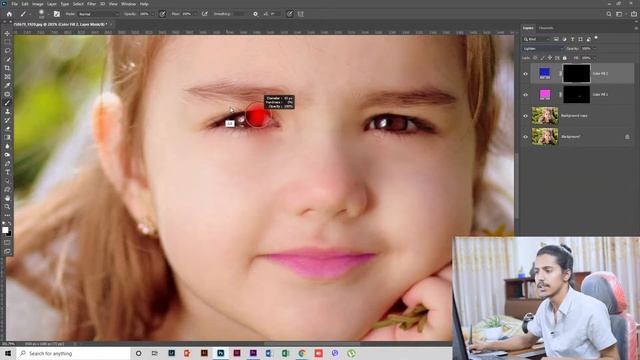Toggle symmetry paint options icon
This screenshot has width=640, height=360.
301,14
